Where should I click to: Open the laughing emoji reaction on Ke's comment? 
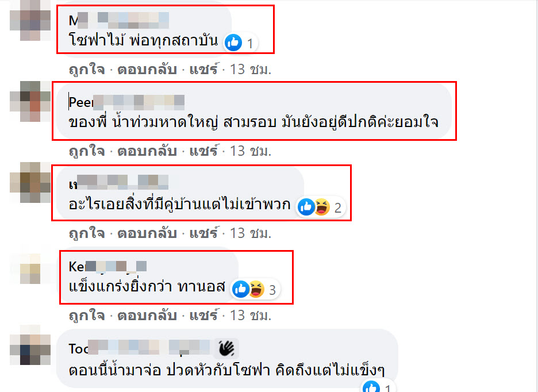pyautogui.click(x=256, y=289)
